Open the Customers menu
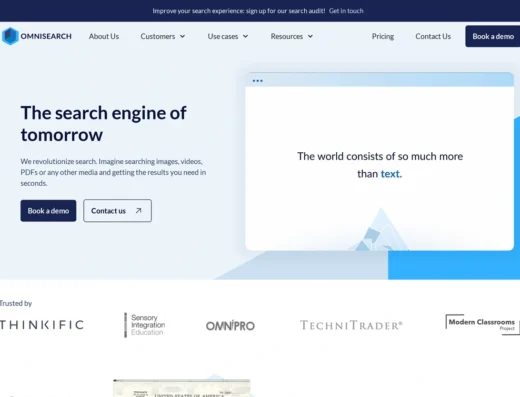 (x=158, y=36)
